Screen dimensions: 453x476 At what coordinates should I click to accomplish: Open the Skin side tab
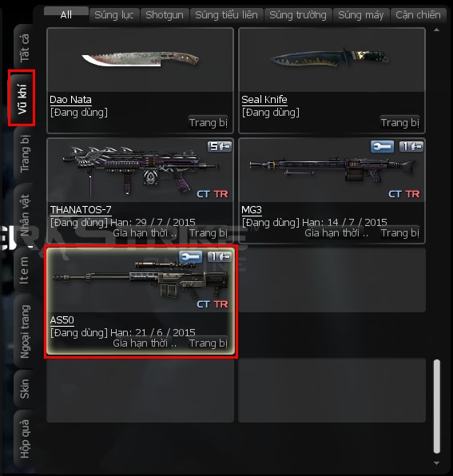[24, 389]
